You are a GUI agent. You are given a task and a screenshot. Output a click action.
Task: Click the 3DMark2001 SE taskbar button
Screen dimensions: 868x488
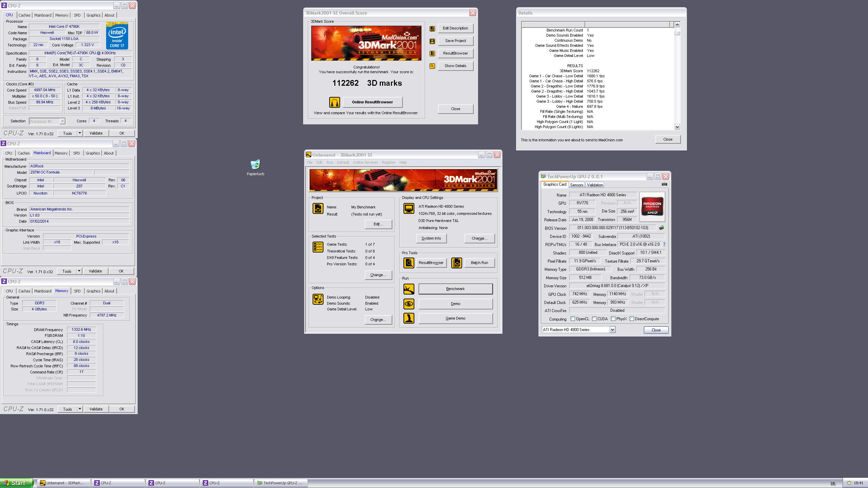[64, 483]
